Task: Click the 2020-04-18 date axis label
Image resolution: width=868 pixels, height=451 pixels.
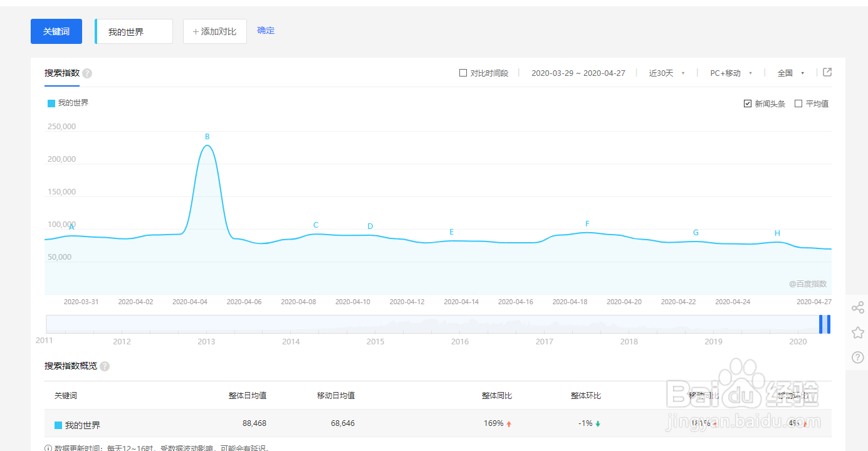Action: pyautogui.click(x=570, y=302)
